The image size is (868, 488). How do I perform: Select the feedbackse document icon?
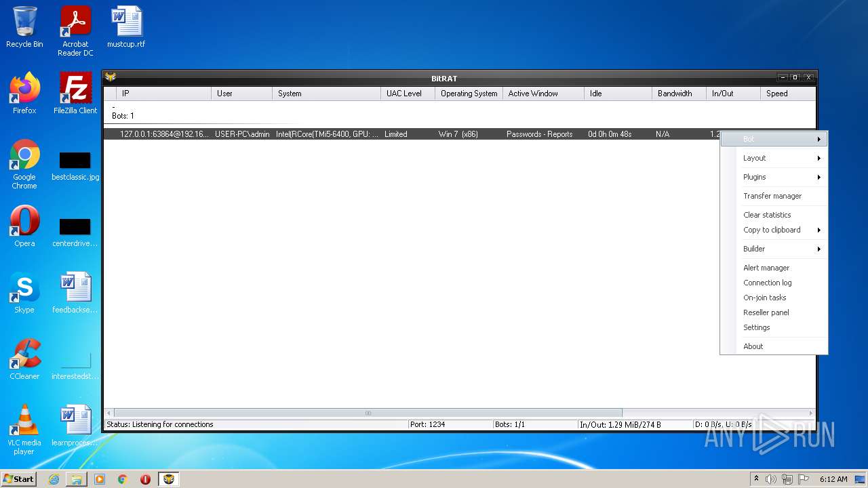(75, 293)
